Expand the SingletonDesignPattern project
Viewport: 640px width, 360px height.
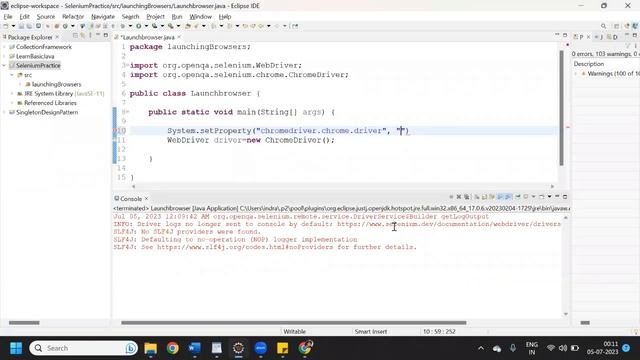tap(4, 113)
